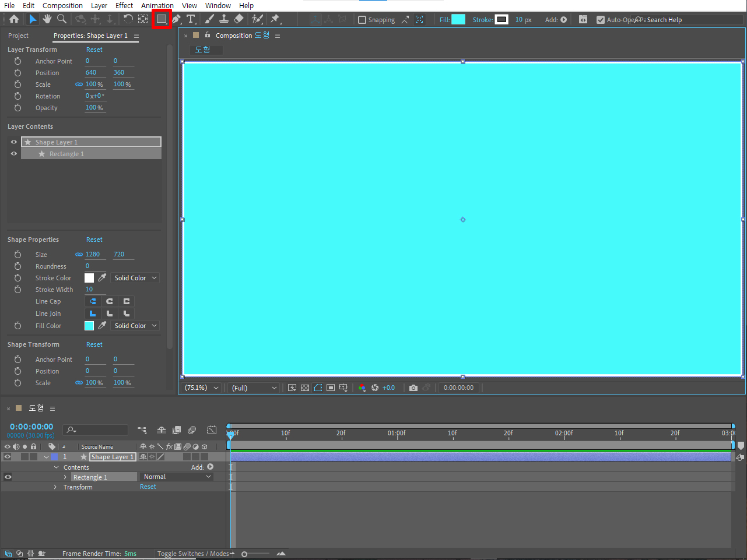Click Reset next to Transform in timeline
747x560 pixels.
pos(148,487)
